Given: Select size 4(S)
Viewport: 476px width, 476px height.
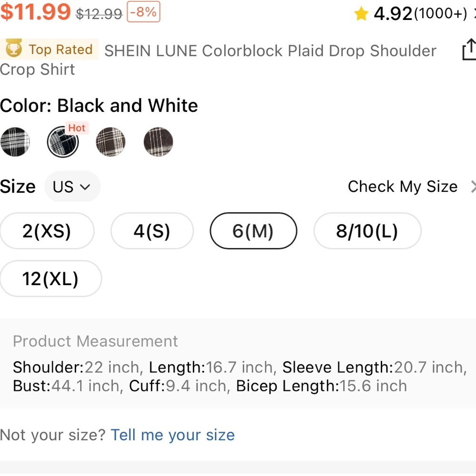Looking at the screenshot, I should tap(152, 231).
